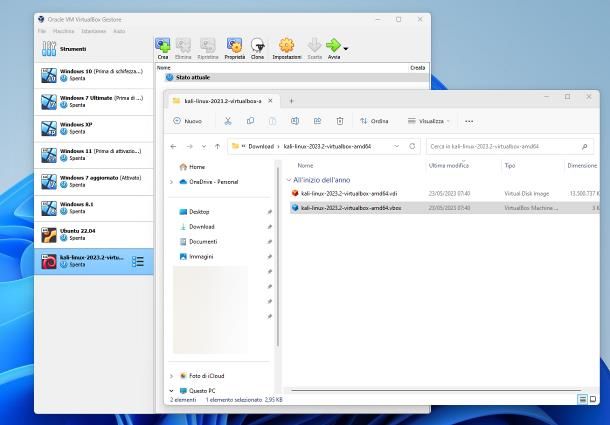Open recent locations chevron in Explorer
This screenshot has width=610, height=425.
[204, 146]
